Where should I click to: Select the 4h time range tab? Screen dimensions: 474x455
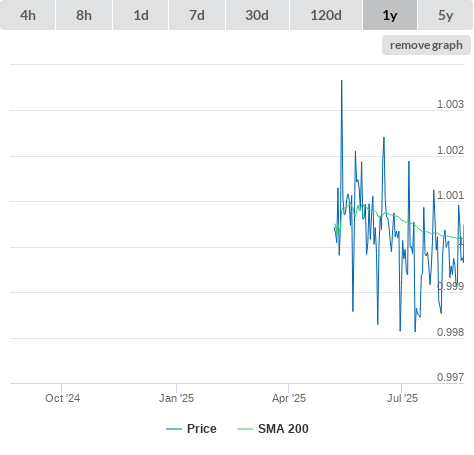click(28, 15)
